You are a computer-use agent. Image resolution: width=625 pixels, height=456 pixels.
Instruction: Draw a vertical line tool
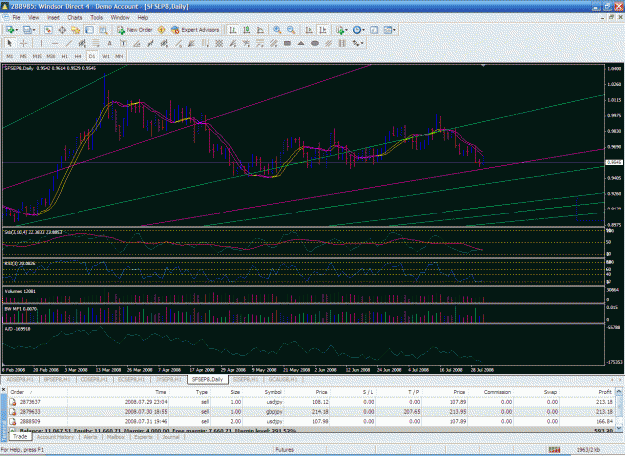click(x=41, y=43)
